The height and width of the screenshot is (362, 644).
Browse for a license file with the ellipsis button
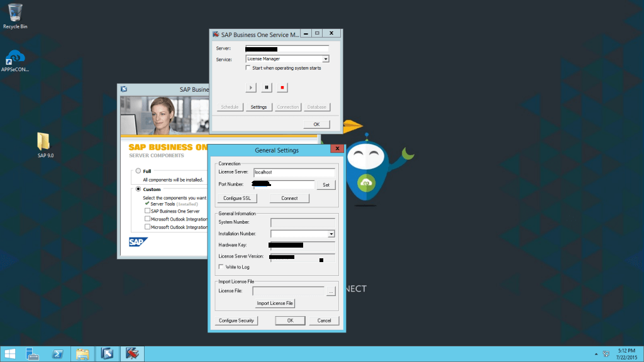tap(331, 291)
